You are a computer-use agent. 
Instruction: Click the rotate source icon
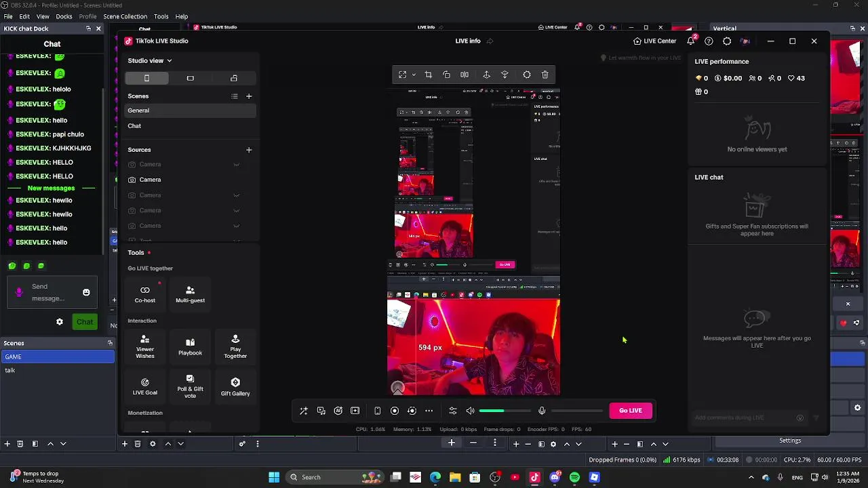click(x=446, y=75)
